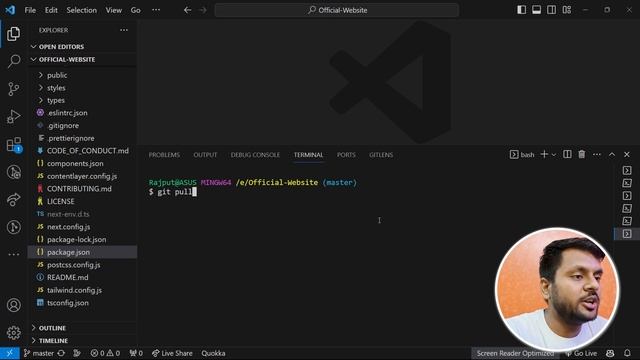Click Quokka in the status bar
The image size is (640, 360).
tap(213, 353)
